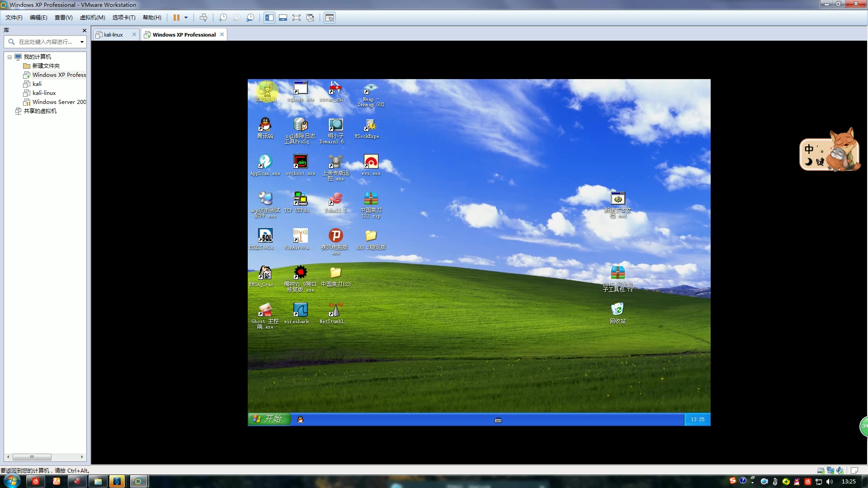
Task: Click Send Ctrl+Alt+Del toolbar icon
Action: (x=203, y=18)
